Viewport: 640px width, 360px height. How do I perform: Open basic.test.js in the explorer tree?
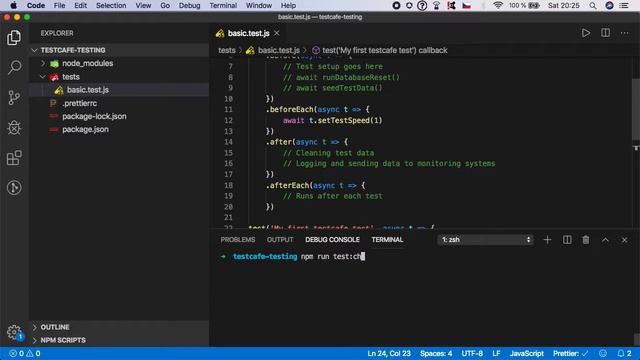tap(88, 90)
